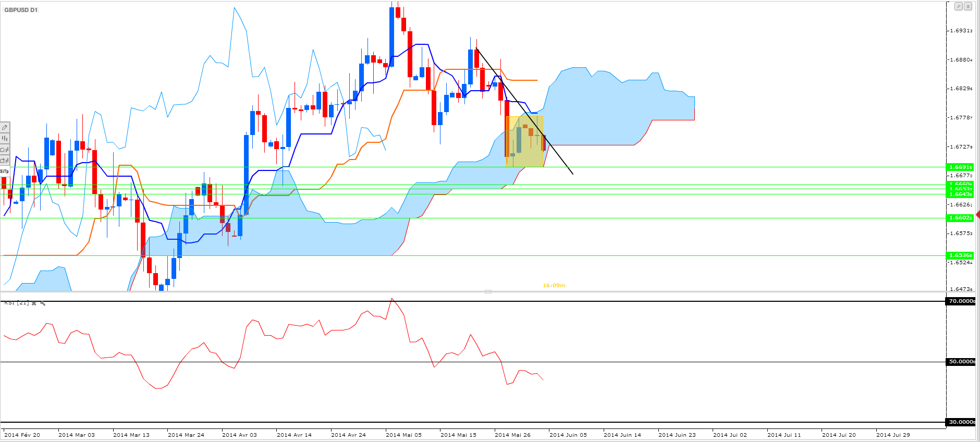The width and height of the screenshot is (980, 442).
Task: Click the RSI 30.0000 level label
Action: tap(960, 422)
